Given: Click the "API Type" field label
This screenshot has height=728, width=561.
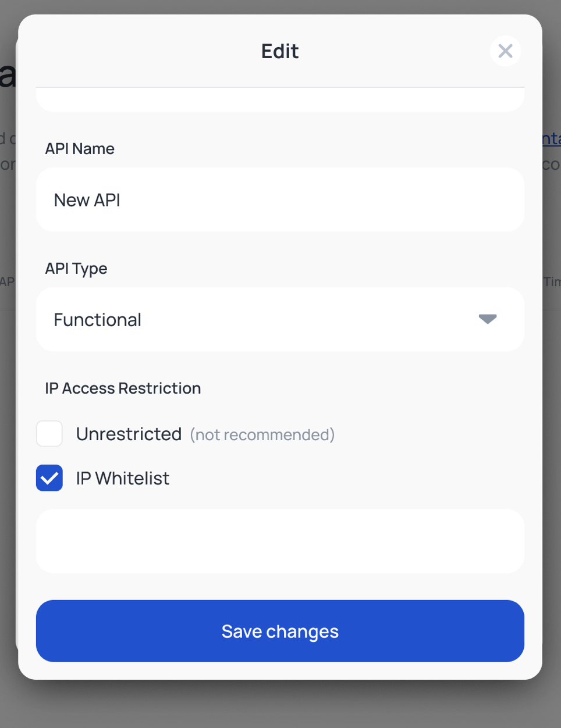Looking at the screenshot, I should [76, 269].
